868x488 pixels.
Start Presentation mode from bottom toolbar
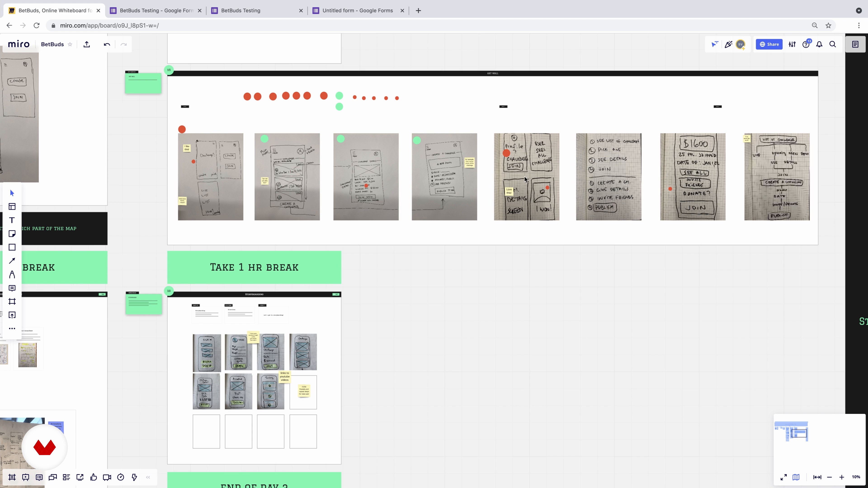tap(26, 477)
